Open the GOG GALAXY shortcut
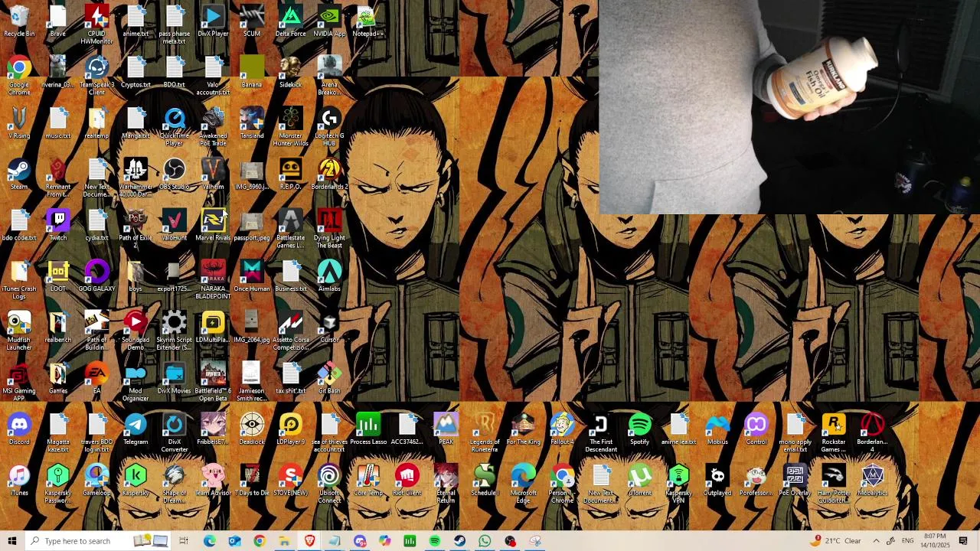This screenshot has height=551, width=980. pos(96,277)
